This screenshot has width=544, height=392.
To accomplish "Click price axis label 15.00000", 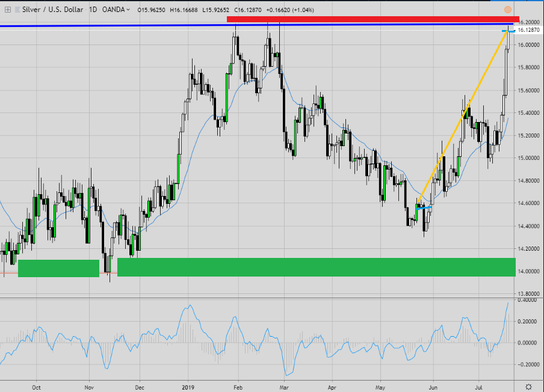I will (x=528, y=158).
